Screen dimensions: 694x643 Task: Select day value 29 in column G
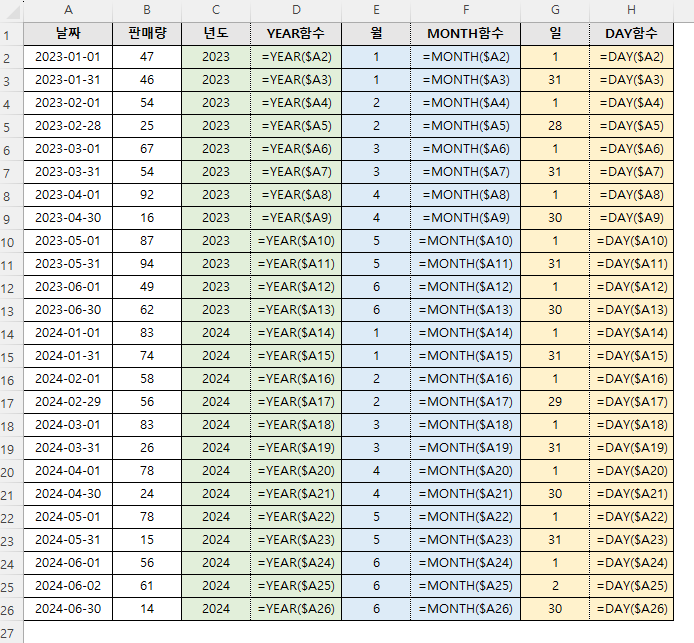point(555,402)
